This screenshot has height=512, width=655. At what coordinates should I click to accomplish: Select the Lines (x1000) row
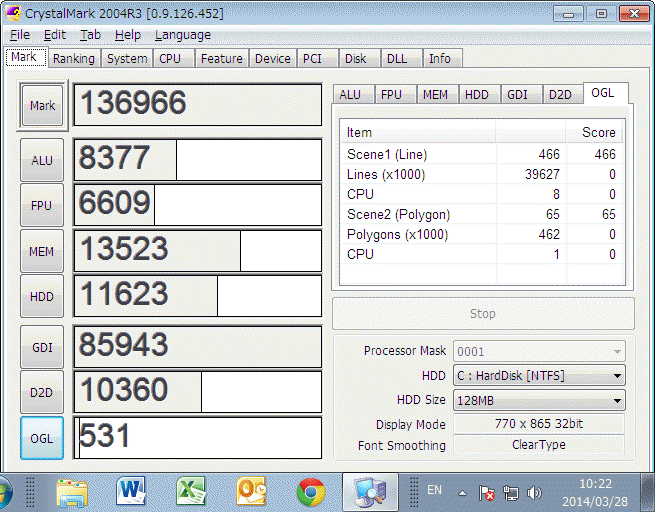(481, 174)
